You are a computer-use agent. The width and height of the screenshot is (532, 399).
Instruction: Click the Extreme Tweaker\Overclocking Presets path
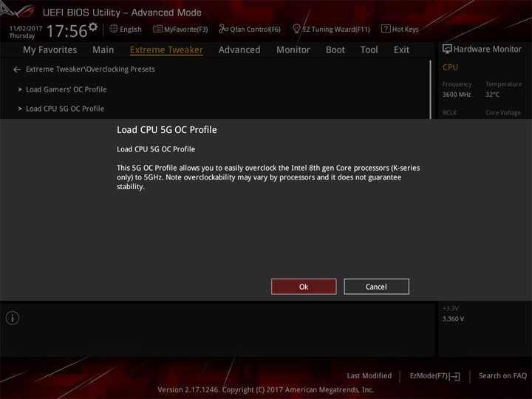[90, 69]
